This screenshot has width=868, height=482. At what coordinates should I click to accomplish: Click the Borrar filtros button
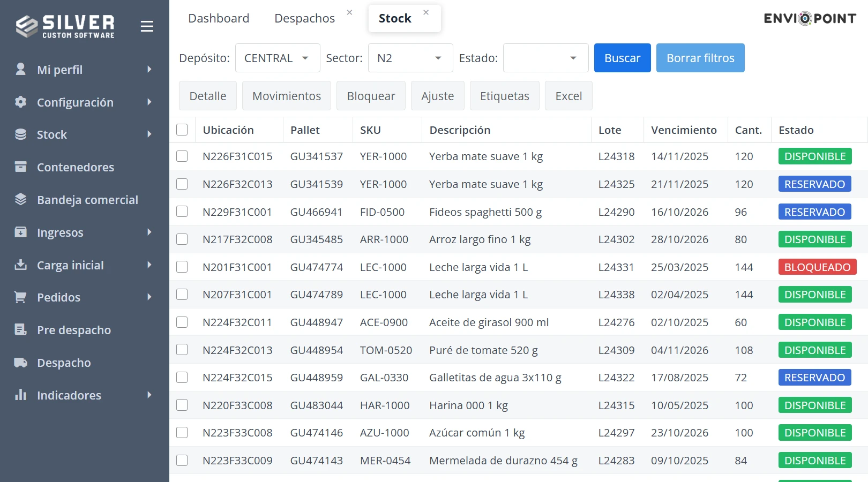pyautogui.click(x=700, y=58)
